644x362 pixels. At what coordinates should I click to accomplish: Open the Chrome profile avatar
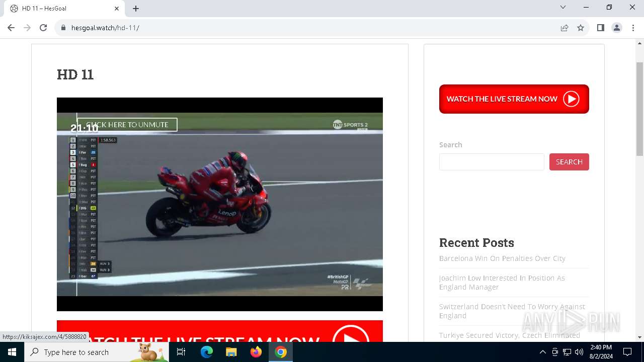(617, 28)
